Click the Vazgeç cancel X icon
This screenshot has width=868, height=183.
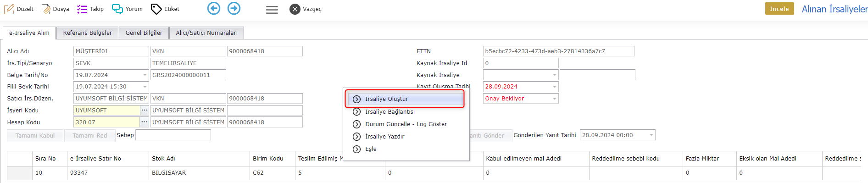coord(295,9)
